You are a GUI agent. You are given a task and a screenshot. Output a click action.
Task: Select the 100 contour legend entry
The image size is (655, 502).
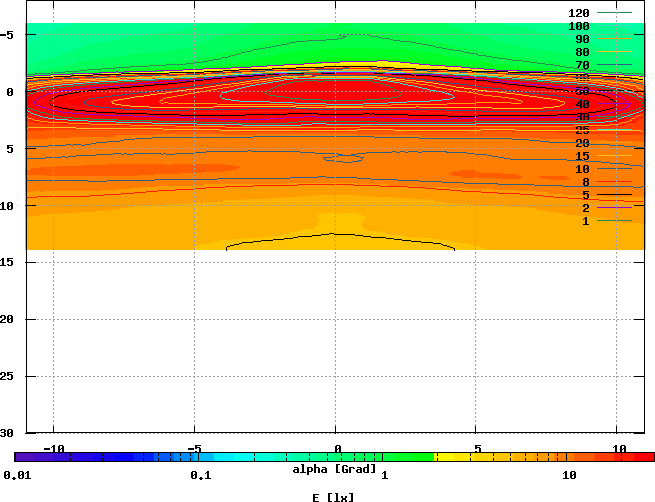coord(578,26)
